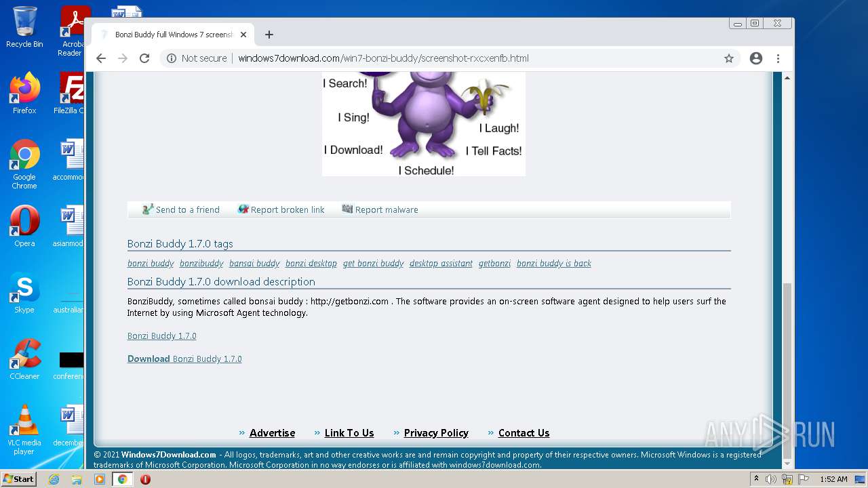Image resolution: width=868 pixels, height=488 pixels.
Task: Open Chrome three-dot menu
Action: point(778,58)
